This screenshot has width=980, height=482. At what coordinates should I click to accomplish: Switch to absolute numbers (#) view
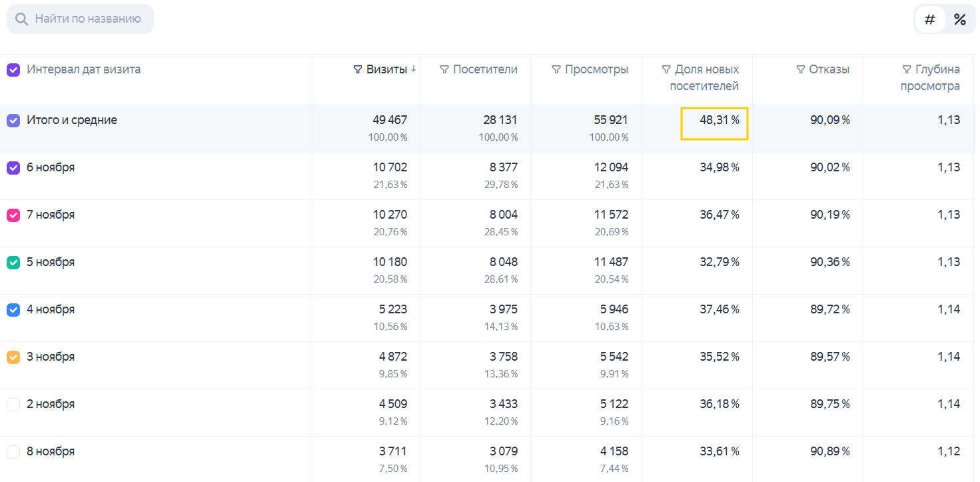[x=930, y=19]
